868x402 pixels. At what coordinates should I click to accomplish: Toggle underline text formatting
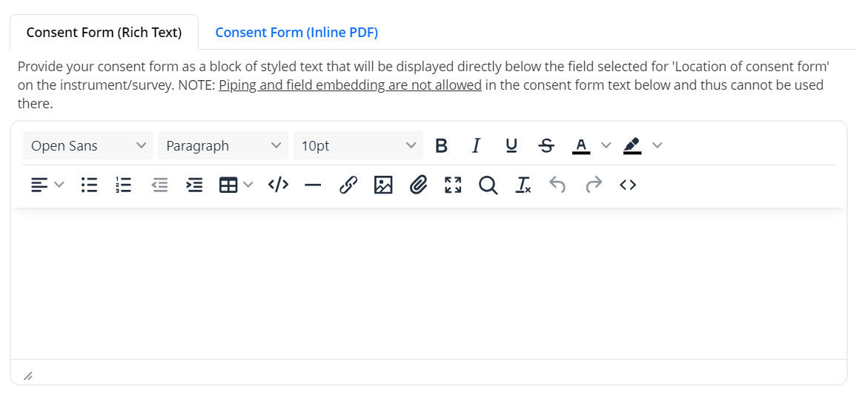pyautogui.click(x=511, y=146)
